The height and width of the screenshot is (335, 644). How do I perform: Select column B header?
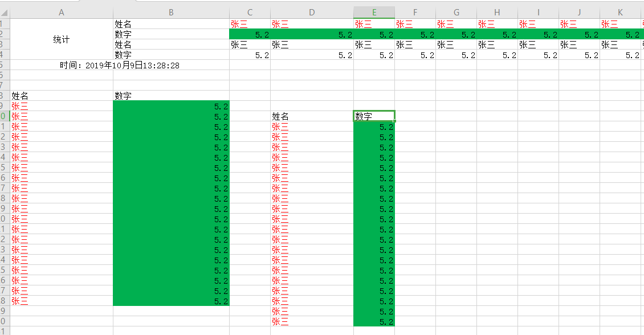tap(170, 10)
